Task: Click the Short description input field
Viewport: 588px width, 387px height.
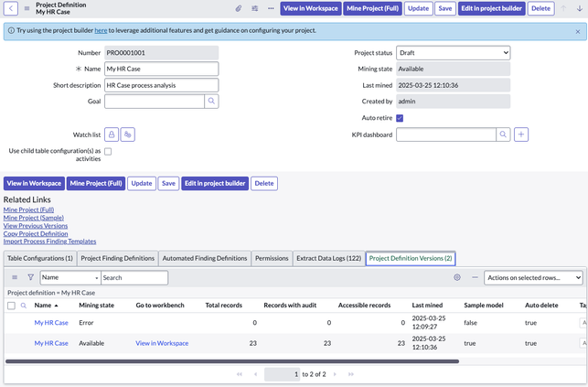Action: (x=161, y=85)
